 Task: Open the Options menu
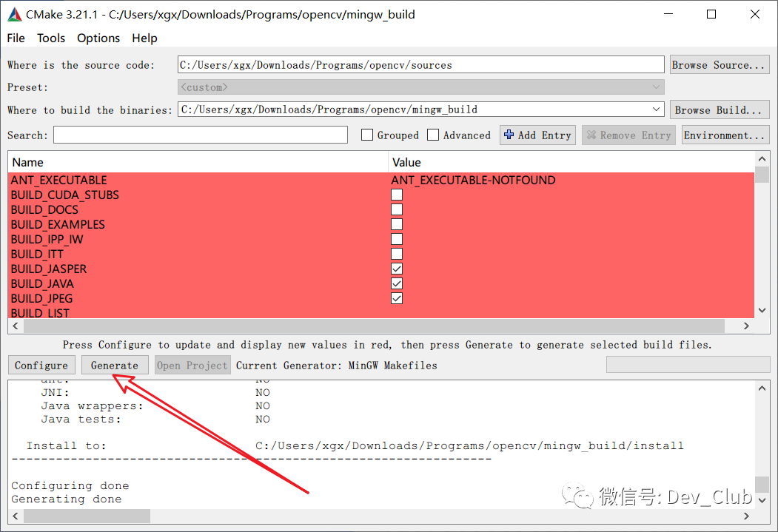(98, 38)
